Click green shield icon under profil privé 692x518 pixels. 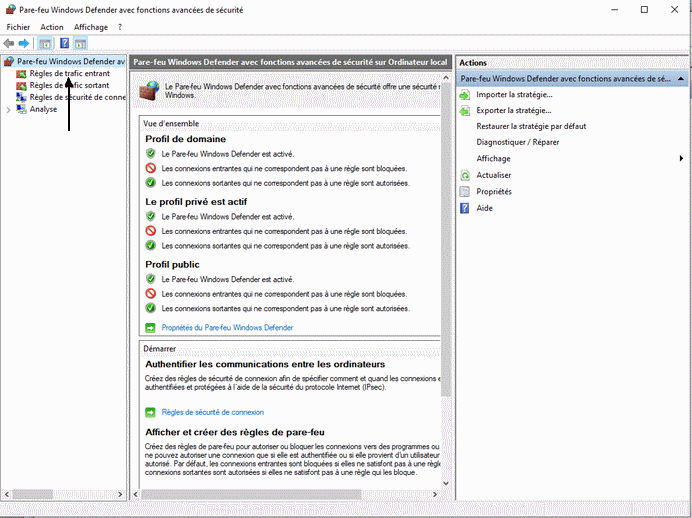click(150, 216)
